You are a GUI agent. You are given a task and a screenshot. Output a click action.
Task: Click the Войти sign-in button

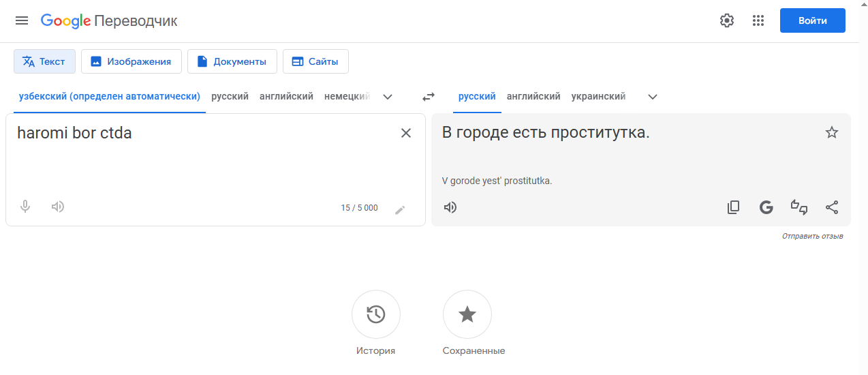pos(813,20)
